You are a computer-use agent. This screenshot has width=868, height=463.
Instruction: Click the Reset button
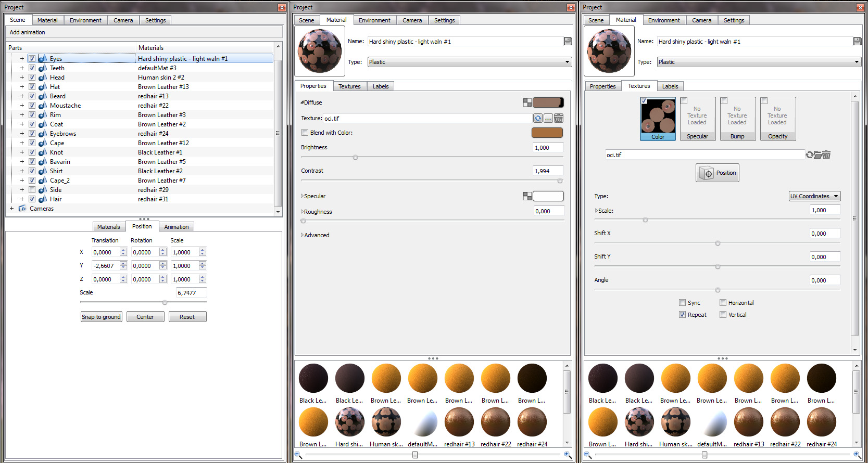pos(187,317)
